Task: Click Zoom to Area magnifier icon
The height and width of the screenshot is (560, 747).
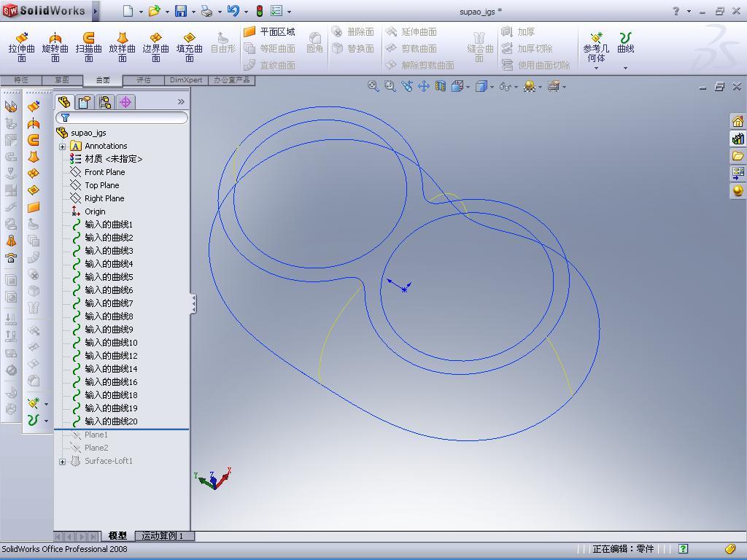Action: click(x=390, y=86)
